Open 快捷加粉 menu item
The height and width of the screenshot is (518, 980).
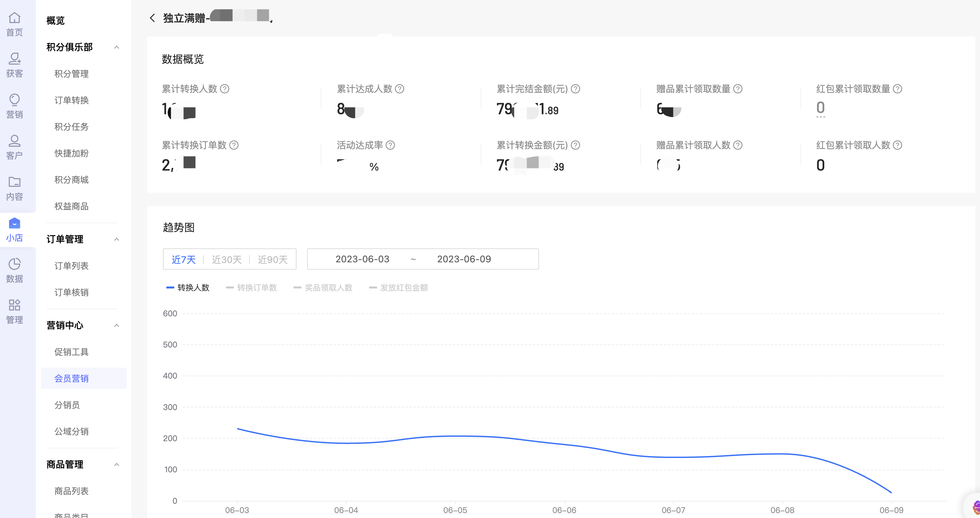tap(72, 153)
